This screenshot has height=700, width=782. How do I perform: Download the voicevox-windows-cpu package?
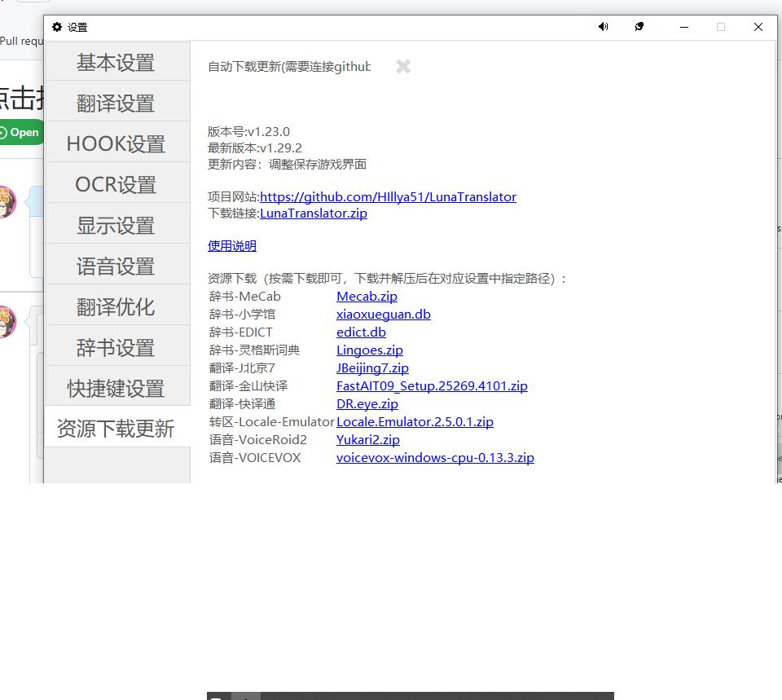435,457
